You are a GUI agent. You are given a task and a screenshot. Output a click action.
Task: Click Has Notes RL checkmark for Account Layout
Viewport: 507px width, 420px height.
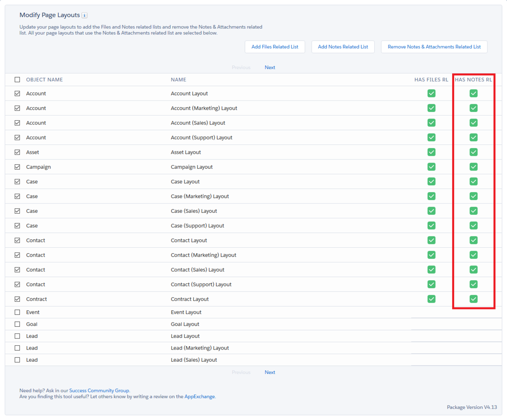click(474, 93)
